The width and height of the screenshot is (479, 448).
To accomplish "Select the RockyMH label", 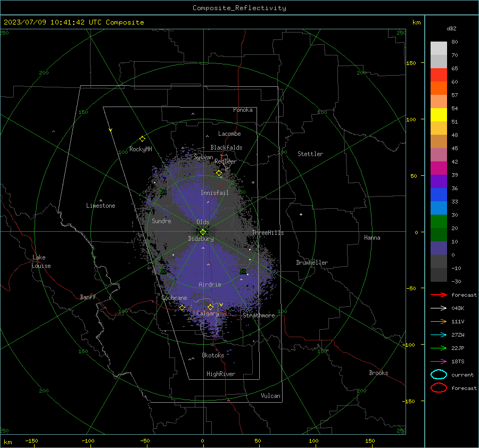I will [x=141, y=149].
